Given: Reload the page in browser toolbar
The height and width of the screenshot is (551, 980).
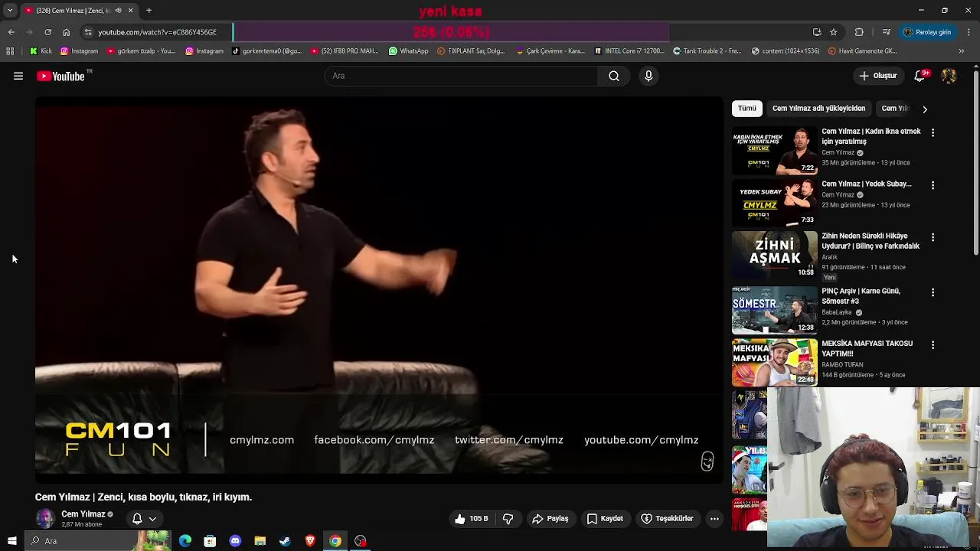Looking at the screenshot, I should [x=47, y=32].
